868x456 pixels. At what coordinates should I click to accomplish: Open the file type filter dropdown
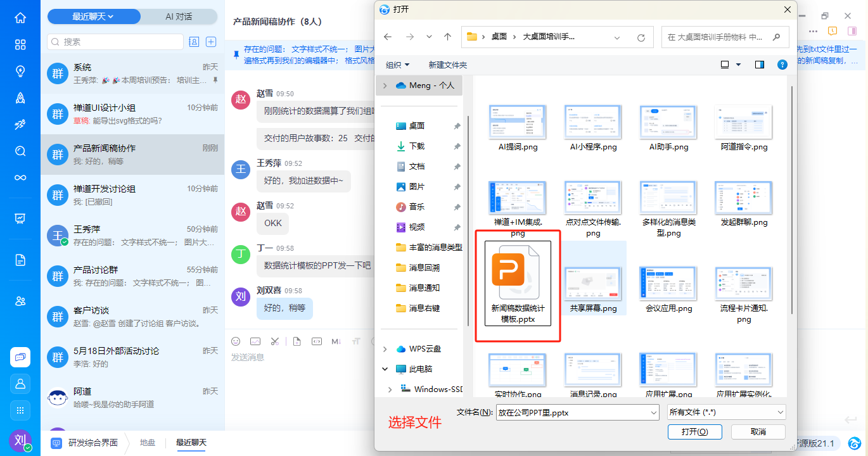[727, 412]
